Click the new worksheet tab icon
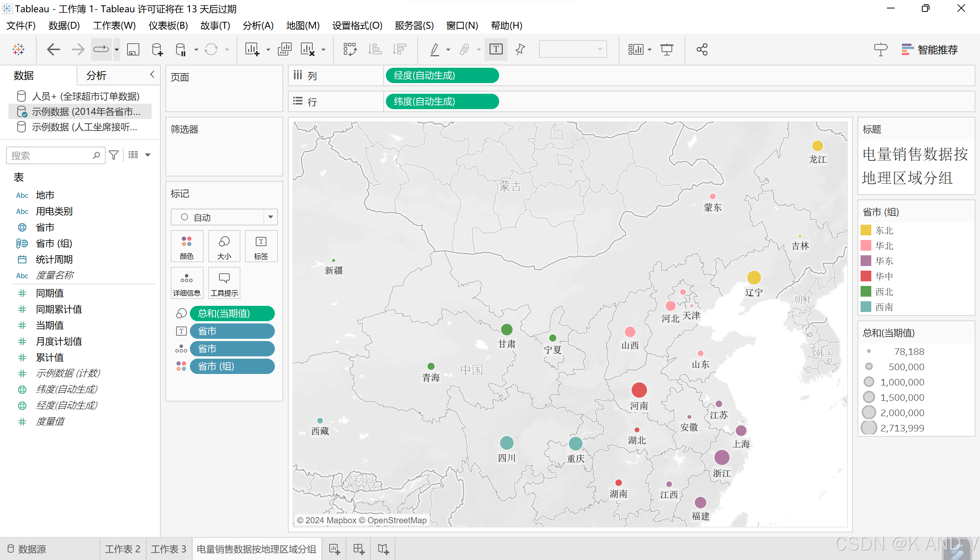 [334, 549]
